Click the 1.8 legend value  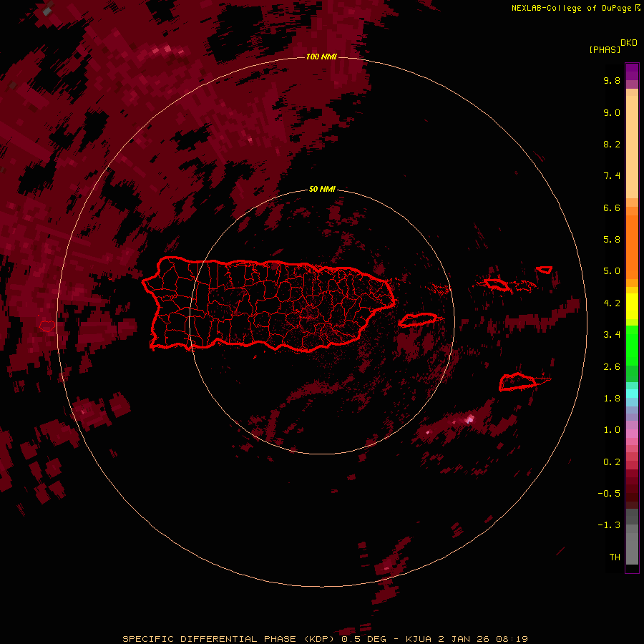point(612,399)
